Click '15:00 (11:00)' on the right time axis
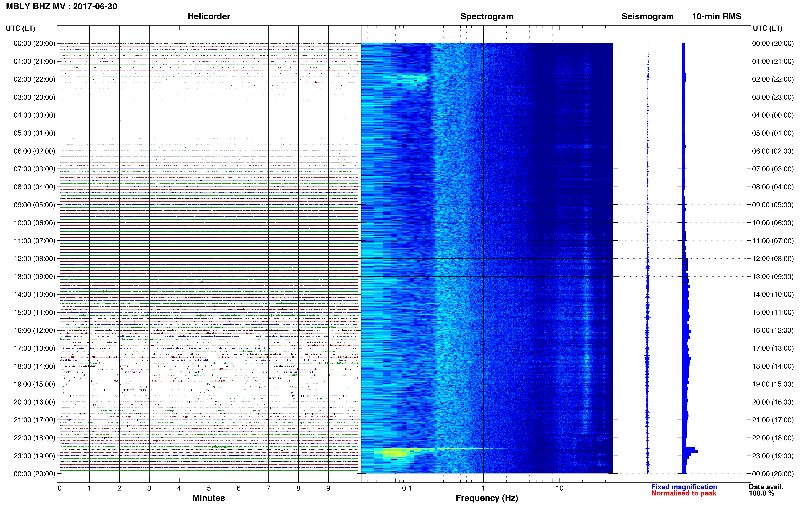 (773, 312)
